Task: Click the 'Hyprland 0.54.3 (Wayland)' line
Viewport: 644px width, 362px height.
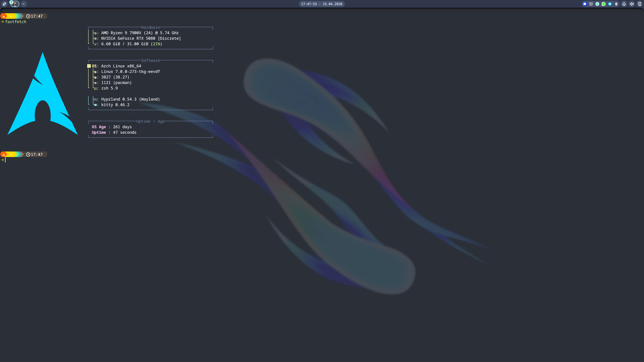Action: coord(130,99)
